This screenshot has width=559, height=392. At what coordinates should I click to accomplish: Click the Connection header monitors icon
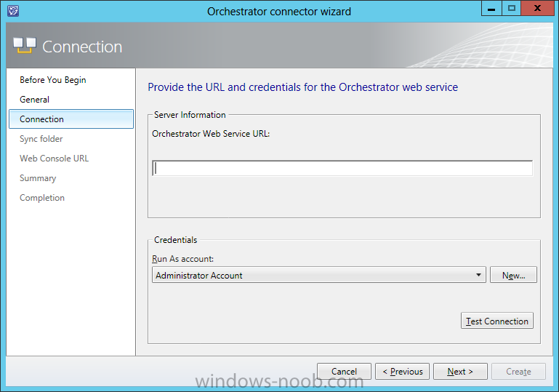(25, 46)
